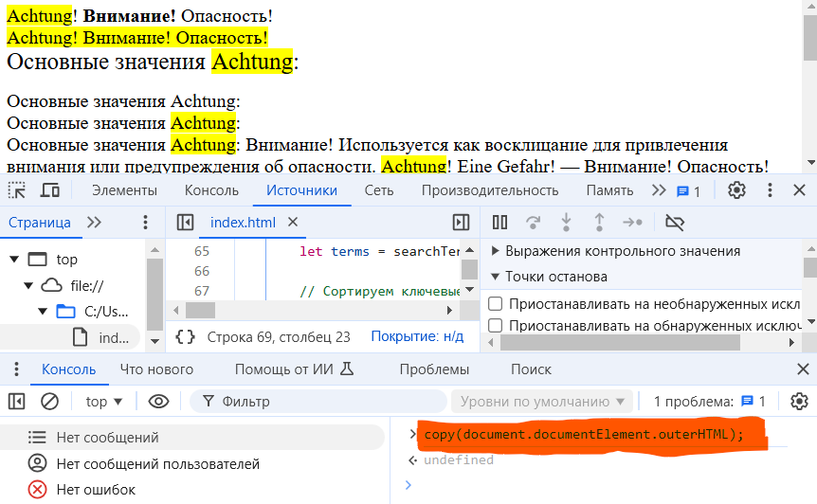The width and height of the screenshot is (817, 504).
Task: Click the Покрытие: н/д link
Action: pyautogui.click(x=417, y=336)
